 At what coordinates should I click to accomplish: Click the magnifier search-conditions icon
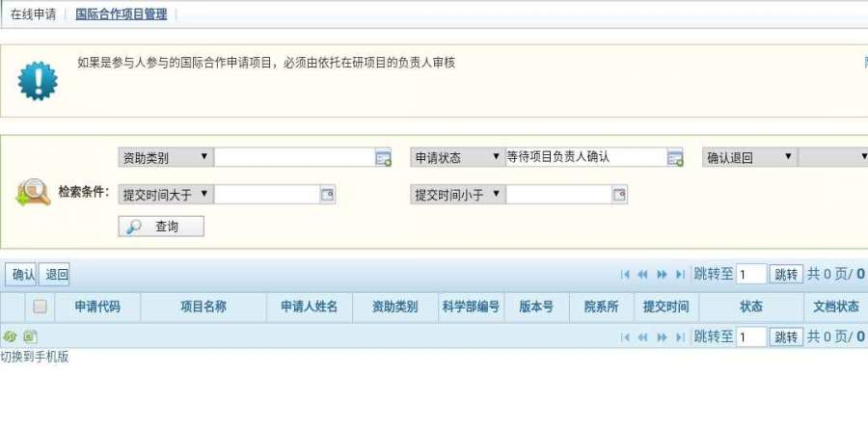point(33,192)
